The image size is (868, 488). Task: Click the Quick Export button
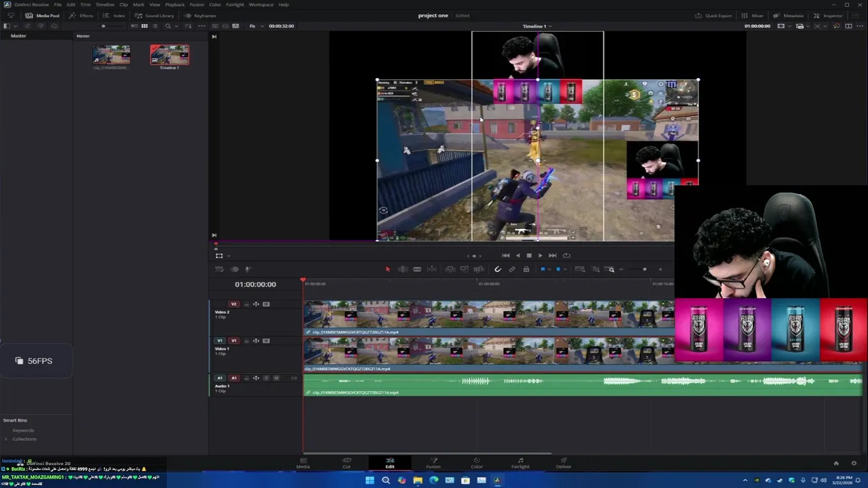click(x=713, y=16)
